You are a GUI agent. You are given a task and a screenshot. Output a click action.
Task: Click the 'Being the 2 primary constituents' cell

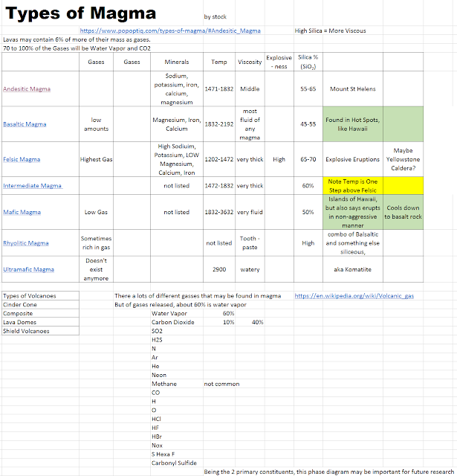coord(328,472)
